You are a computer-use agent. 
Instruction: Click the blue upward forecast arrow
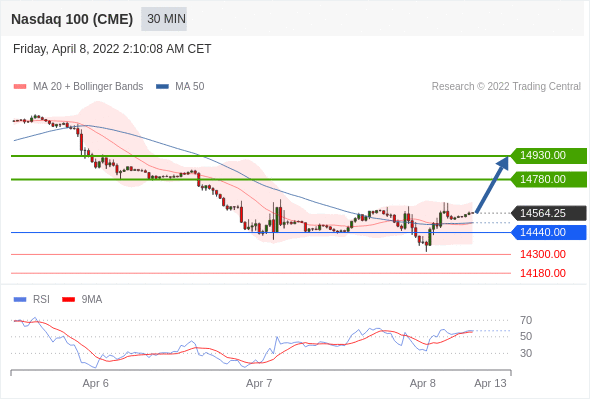tap(493, 184)
